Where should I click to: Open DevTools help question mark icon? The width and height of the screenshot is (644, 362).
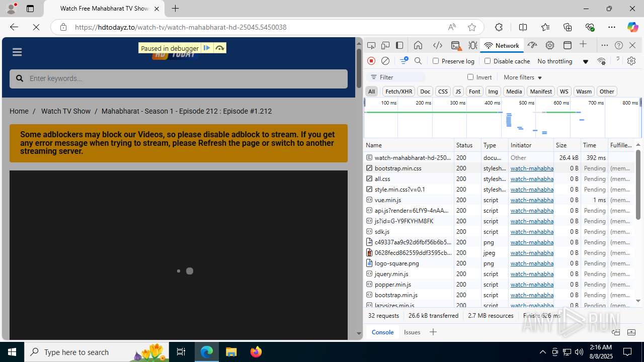(619, 45)
